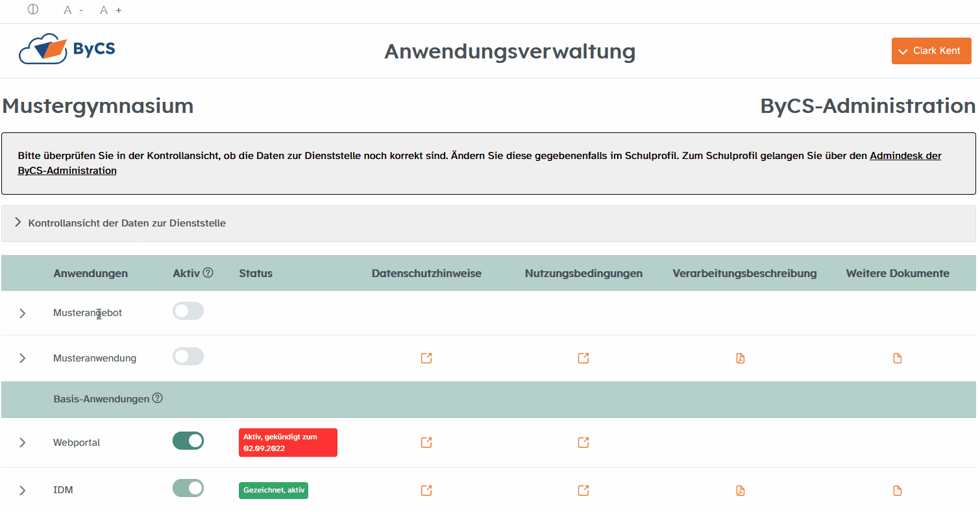This screenshot has height=512, width=980.
Task: Select the Musterangebot application name
Action: coord(88,313)
